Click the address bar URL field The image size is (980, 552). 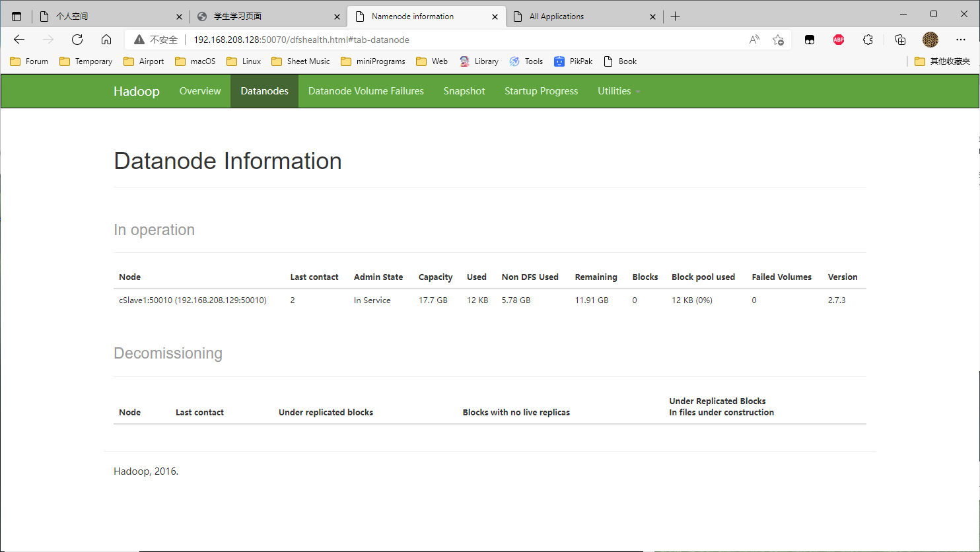[462, 40]
